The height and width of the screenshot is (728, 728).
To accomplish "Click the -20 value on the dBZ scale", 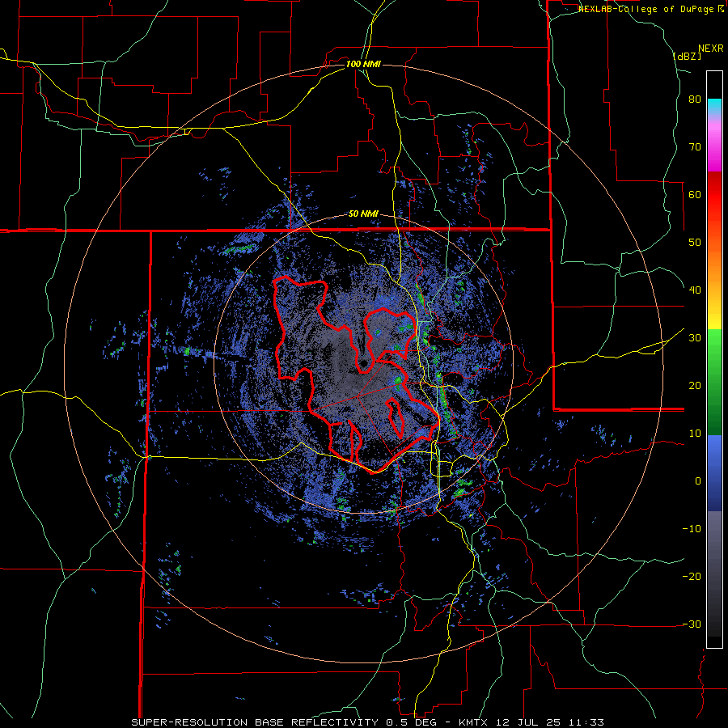I will [x=692, y=577].
